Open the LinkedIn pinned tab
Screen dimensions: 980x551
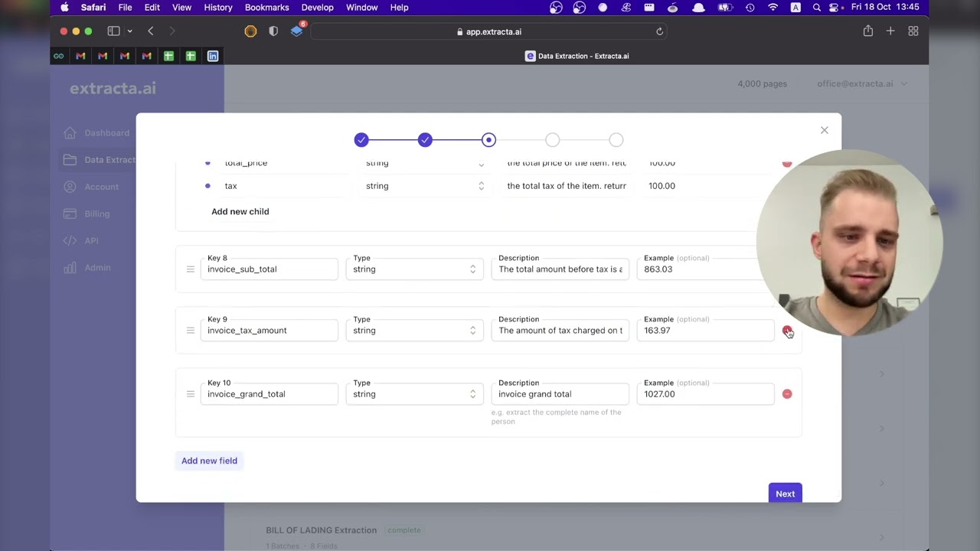click(213, 56)
